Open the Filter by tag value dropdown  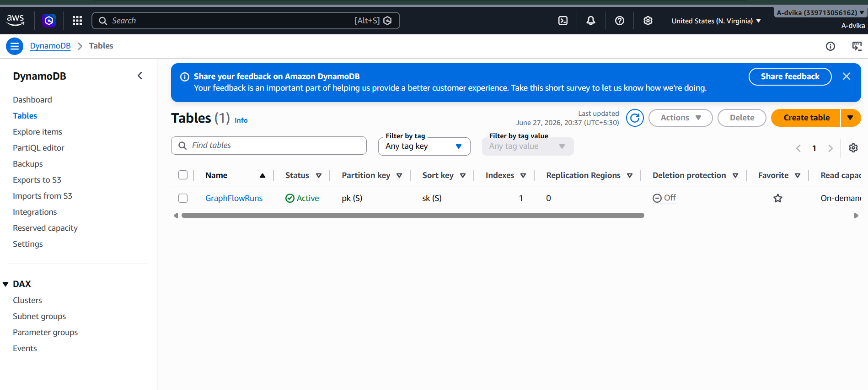528,146
